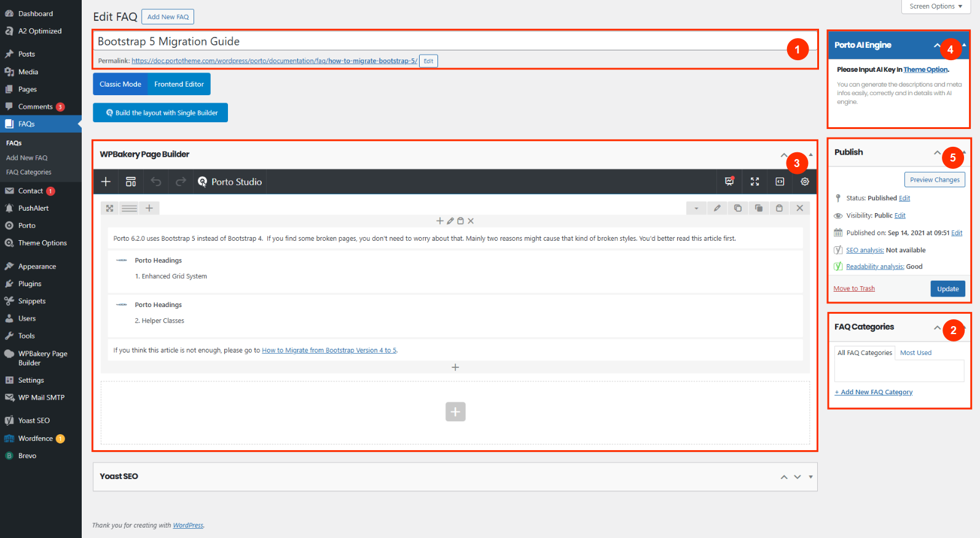Viewport: 980px width, 538px height.
Task: Click Build the layout with Single Builder
Action: point(160,112)
